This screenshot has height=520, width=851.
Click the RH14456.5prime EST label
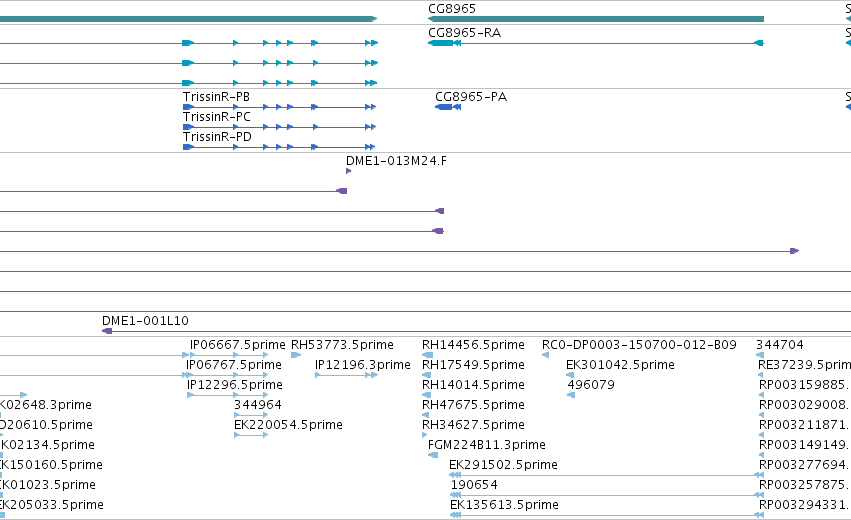[473, 345]
